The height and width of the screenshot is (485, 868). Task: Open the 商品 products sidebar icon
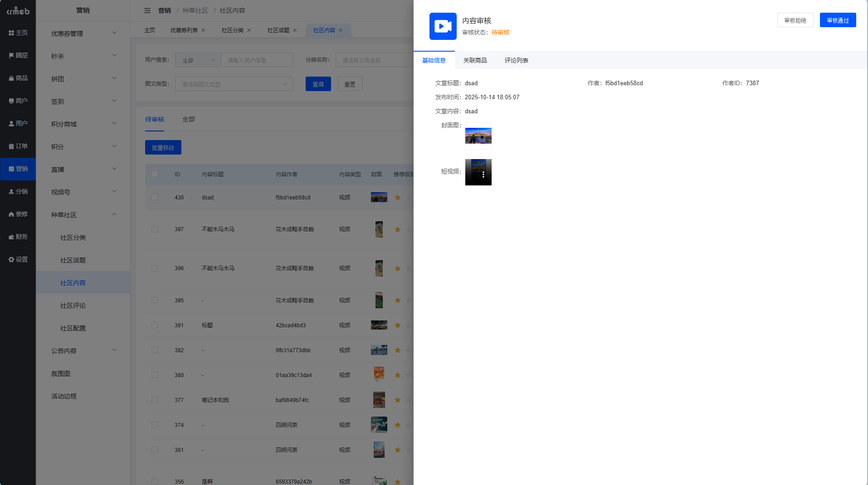(x=18, y=78)
